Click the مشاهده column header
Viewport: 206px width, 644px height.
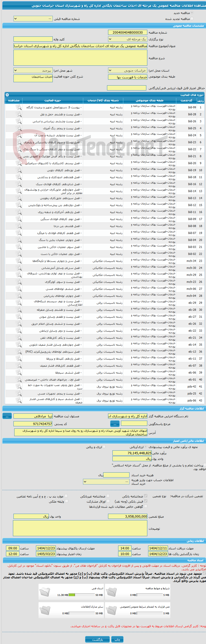[x=14, y=100]
